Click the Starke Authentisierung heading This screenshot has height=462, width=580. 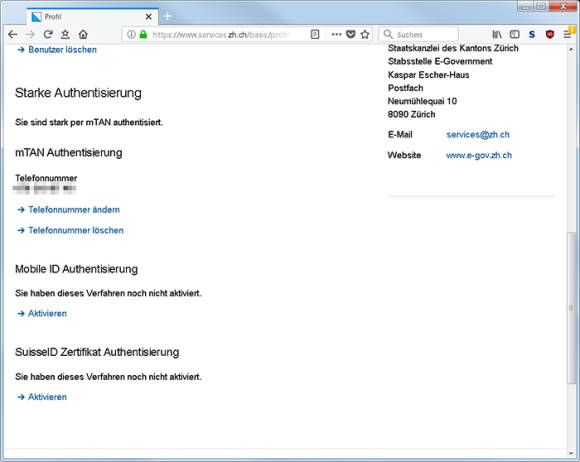point(78,93)
